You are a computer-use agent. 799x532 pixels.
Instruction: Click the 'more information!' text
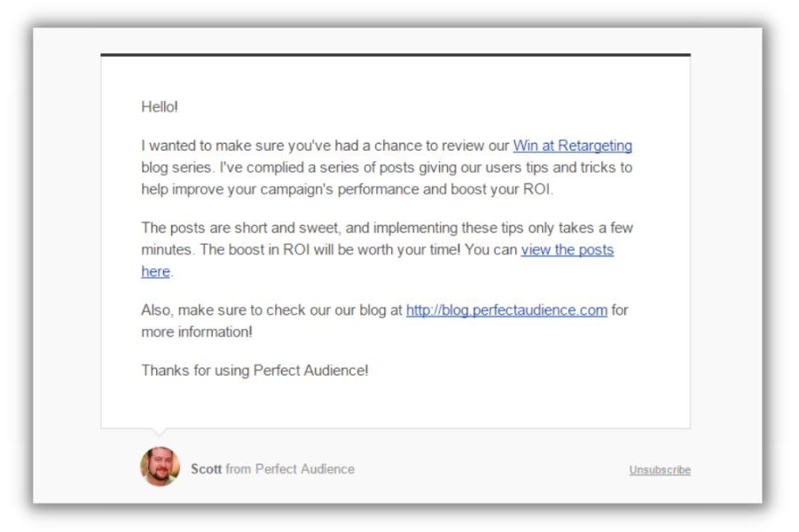197,332
